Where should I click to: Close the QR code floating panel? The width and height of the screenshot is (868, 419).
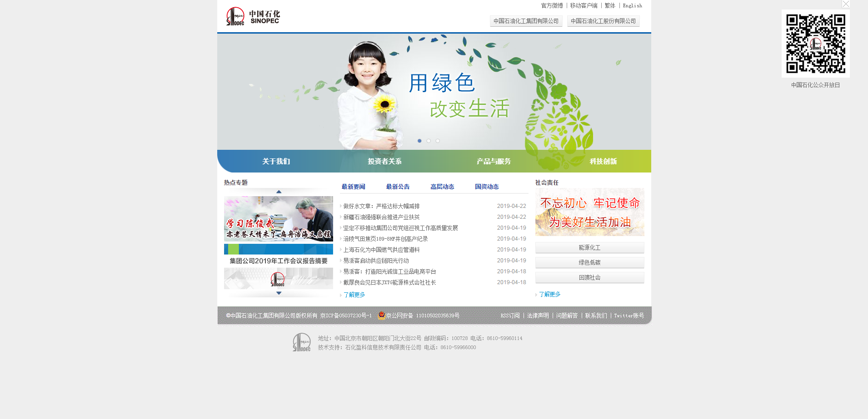[x=846, y=4]
